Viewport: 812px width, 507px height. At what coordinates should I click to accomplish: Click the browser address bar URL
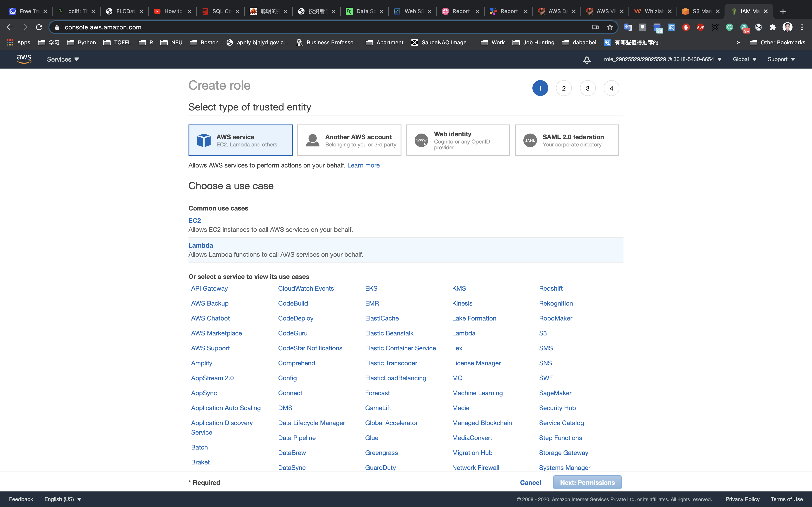tap(103, 27)
